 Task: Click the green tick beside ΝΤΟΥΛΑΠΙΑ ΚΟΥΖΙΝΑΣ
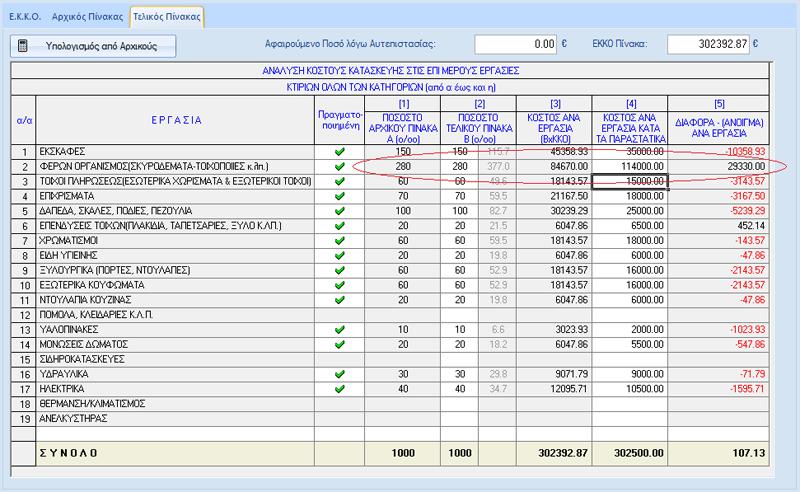[x=339, y=299]
